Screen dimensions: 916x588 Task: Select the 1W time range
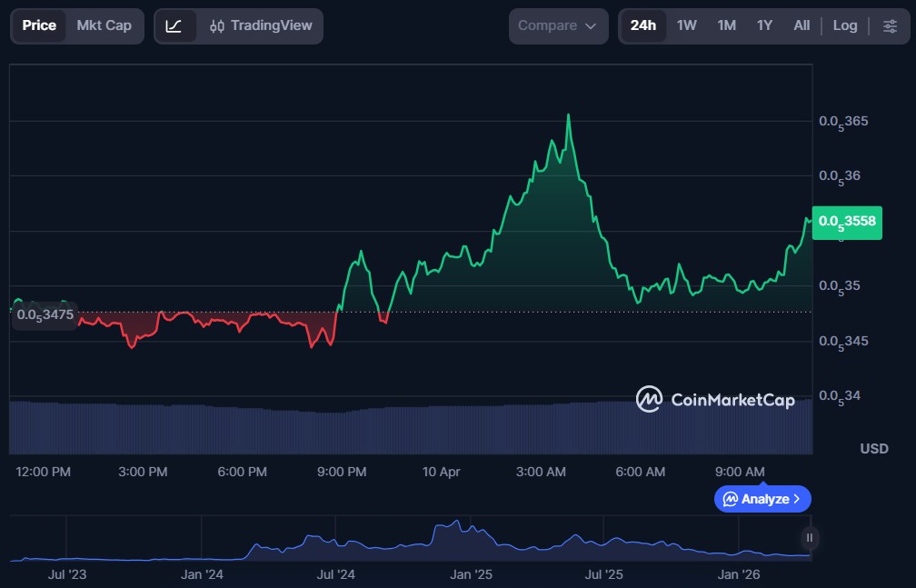pos(686,25)
